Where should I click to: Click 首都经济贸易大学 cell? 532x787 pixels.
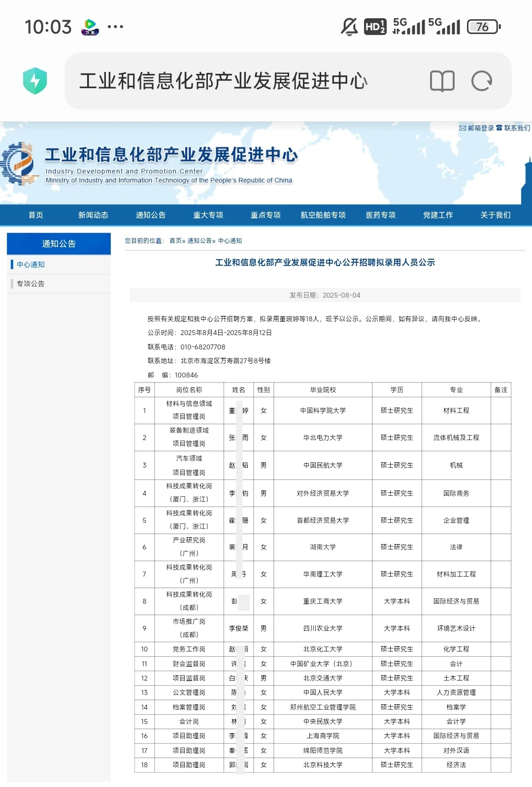(323, 520)
